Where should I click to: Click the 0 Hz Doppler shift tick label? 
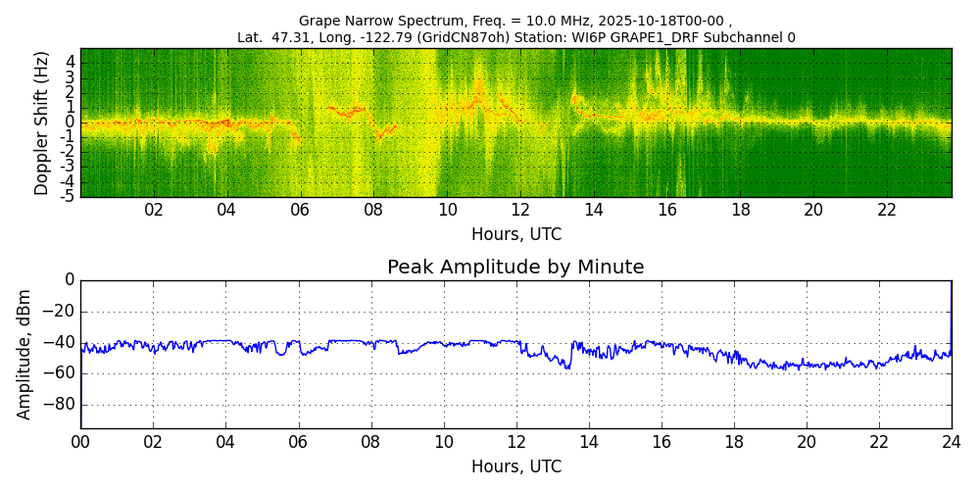tap(70, 122)
